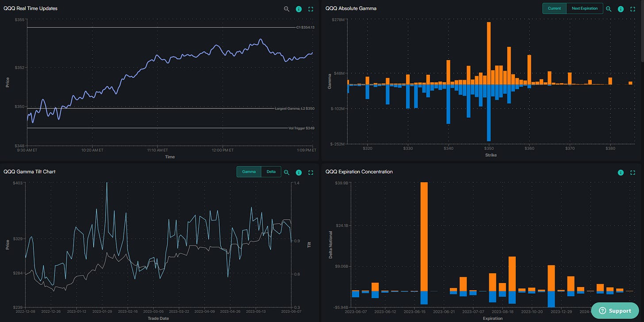Select Gamma mode in Gamma Tilt Chart
The width and height of the screenshot is (644, 322).
pos(249,172)
